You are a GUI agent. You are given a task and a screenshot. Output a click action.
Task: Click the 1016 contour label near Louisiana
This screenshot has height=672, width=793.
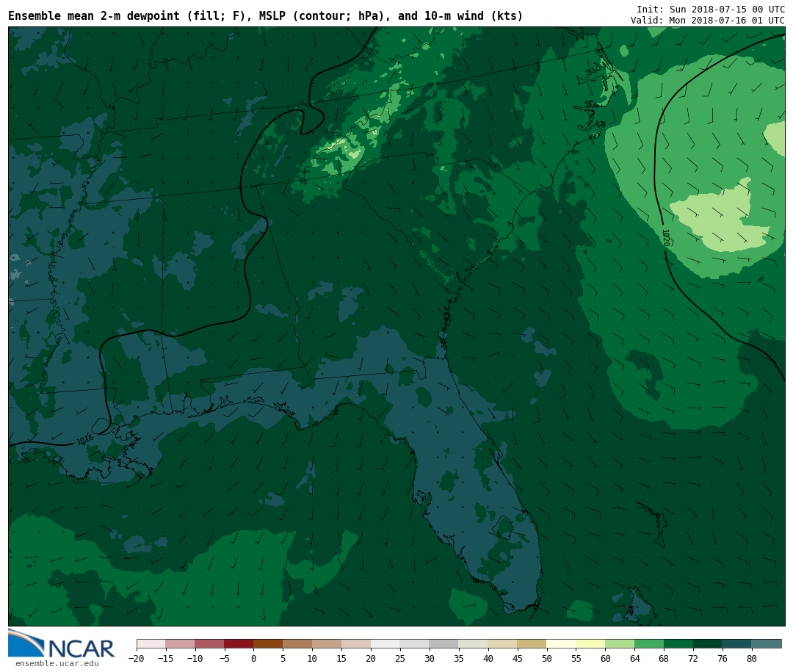click(85, 438)
